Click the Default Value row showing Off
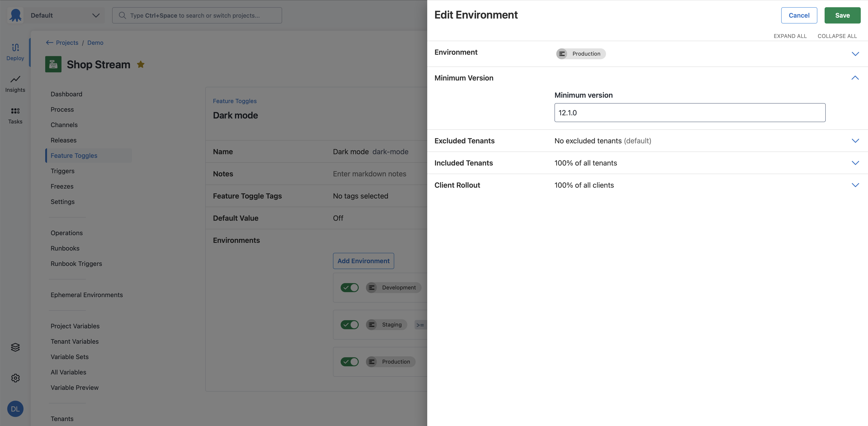The height and width of the screenshot is (426, 868). 316,218
